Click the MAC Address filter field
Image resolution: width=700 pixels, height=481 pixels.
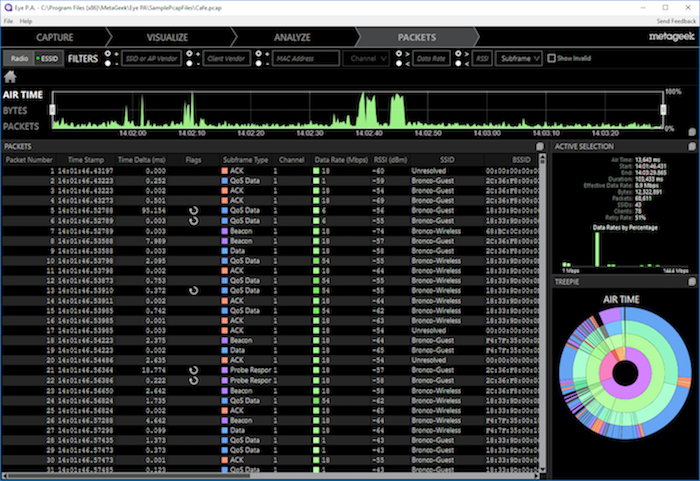[x=306, y=59]
